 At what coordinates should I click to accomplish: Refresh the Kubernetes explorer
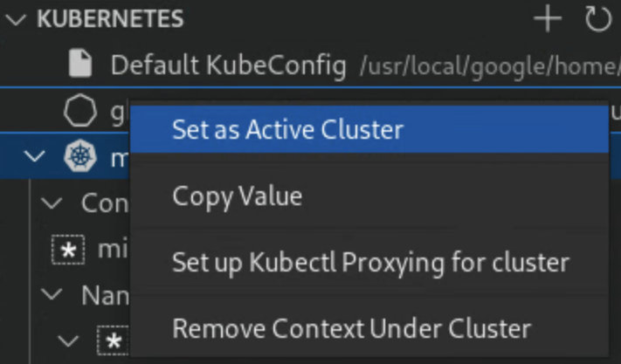pyautogui.click(x=597, y=19)
